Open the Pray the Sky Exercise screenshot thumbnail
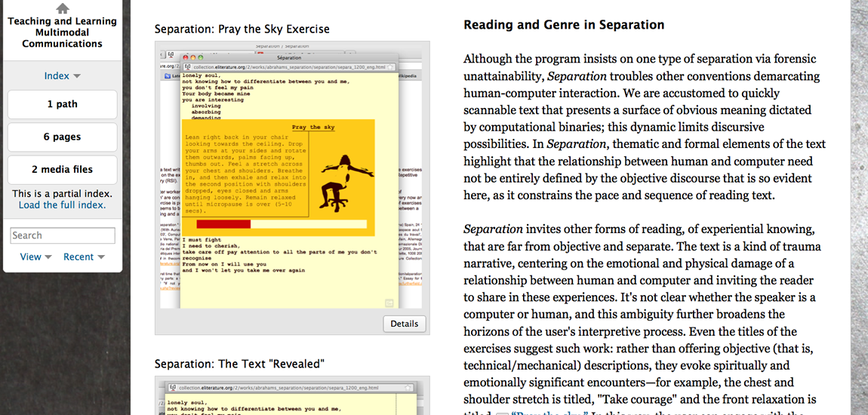The width and height of the screenshot is (868, 415). [x=291, y=177]
